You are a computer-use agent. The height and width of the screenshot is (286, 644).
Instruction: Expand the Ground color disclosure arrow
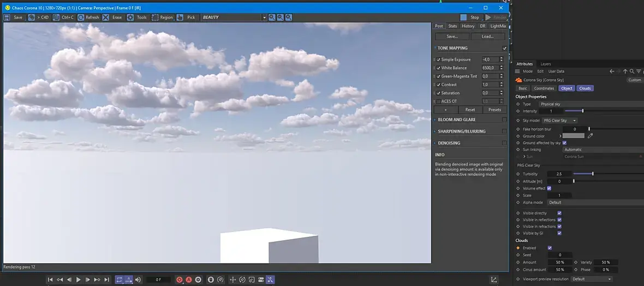560,135
